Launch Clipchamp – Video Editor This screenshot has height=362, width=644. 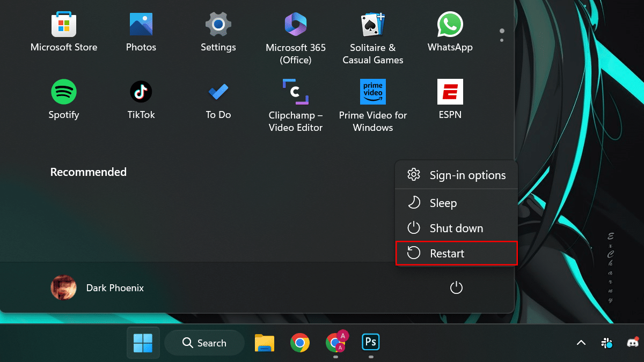click(296, 106)
